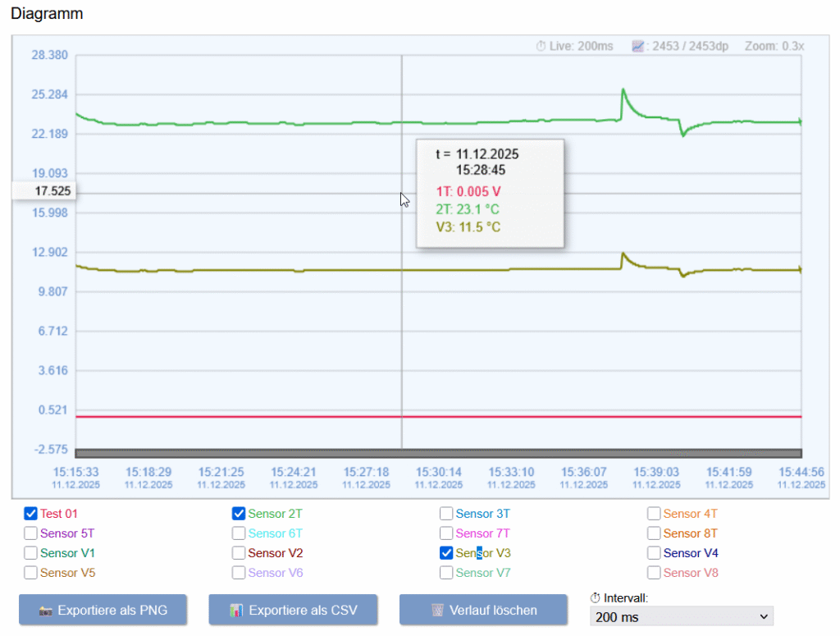Enable the Sensor V5 checkbox
840x636 pixels.
click(x=30, y=572)
